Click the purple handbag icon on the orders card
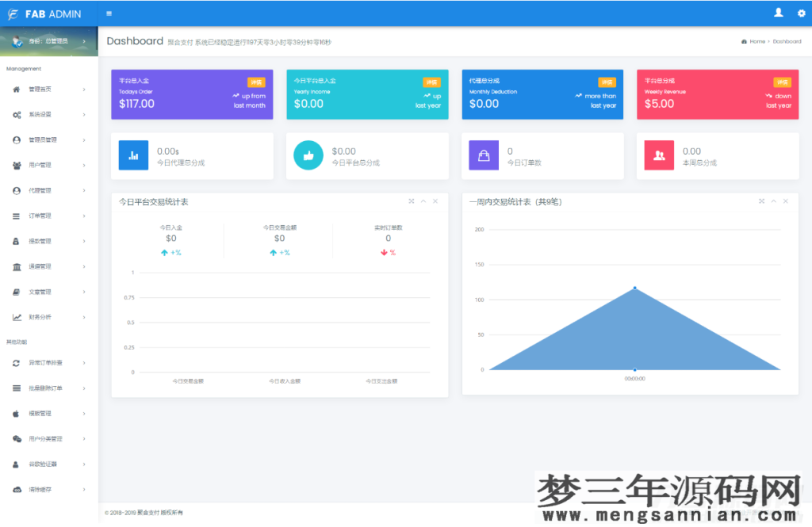 pos(483,155)
